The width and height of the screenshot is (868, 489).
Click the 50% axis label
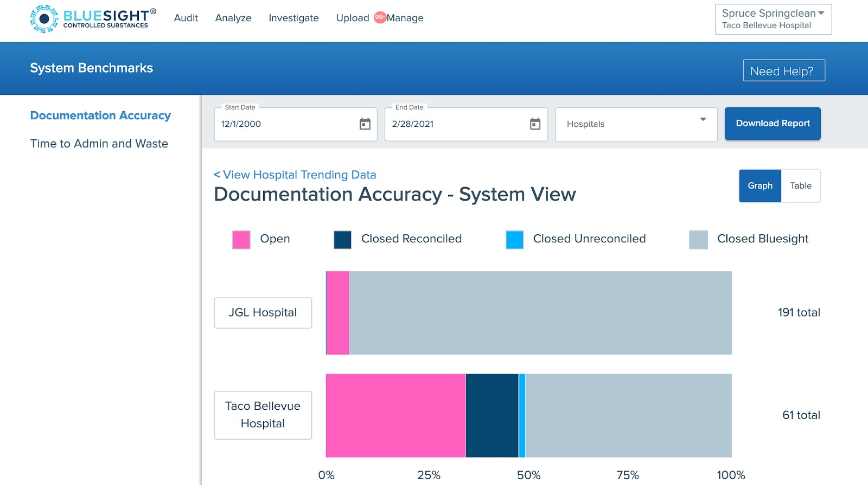529,475
